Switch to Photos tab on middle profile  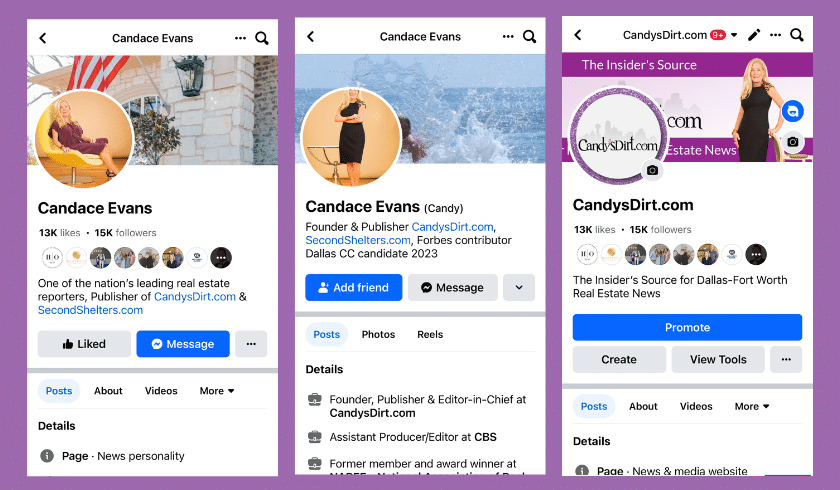tap(378, 335)
